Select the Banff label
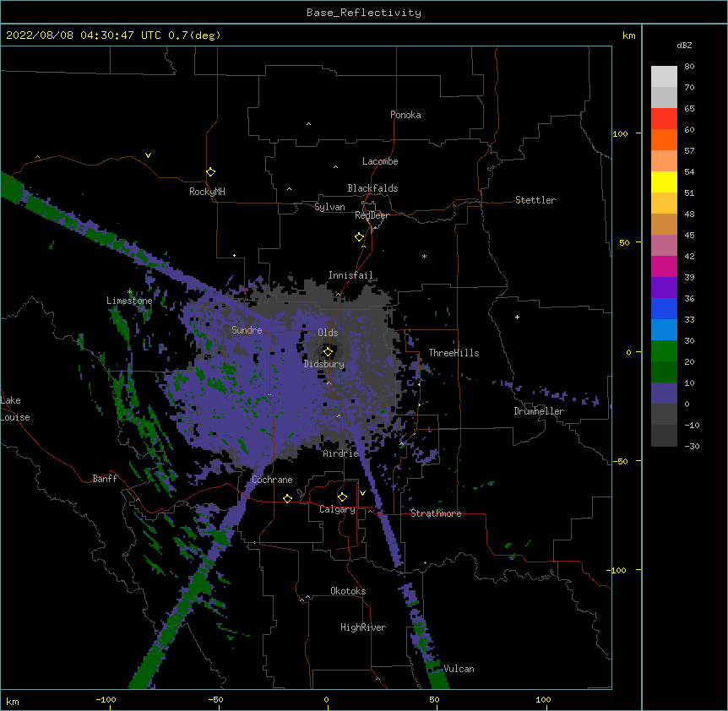728x711 pixels. 105,479
